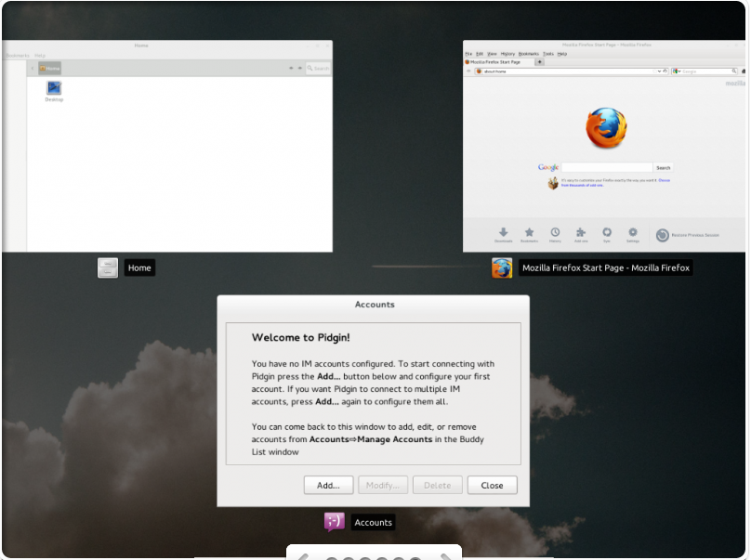Viewport: 751px width, 560px height.
Task: Click the Accounts dialog title bar text
Action: 375,305
